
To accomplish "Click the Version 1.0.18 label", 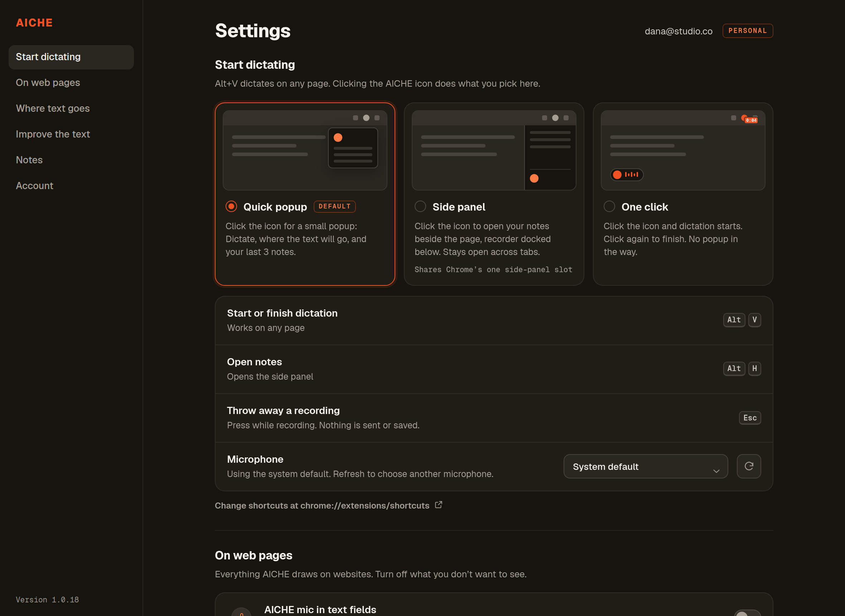I will [x=47, y=600].
